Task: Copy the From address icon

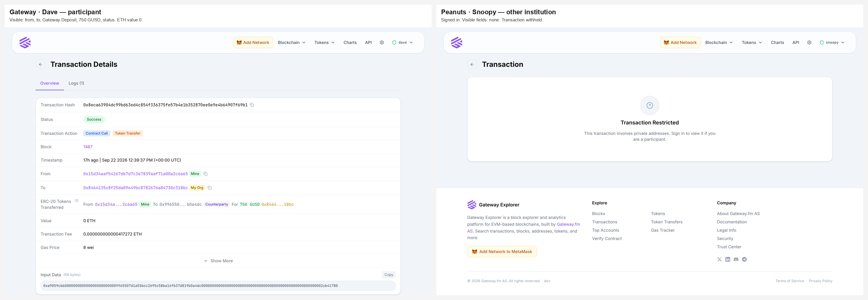Action: point(205,174)
